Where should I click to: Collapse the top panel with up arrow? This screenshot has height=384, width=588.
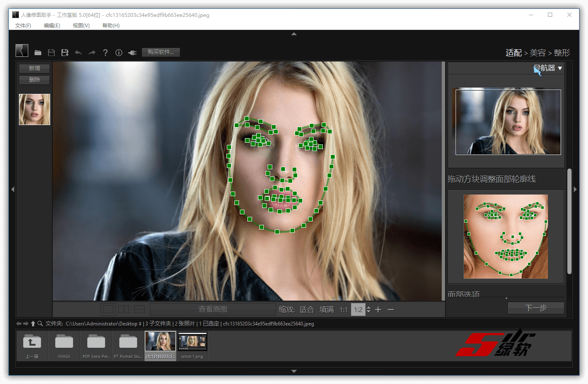(294, 34)
